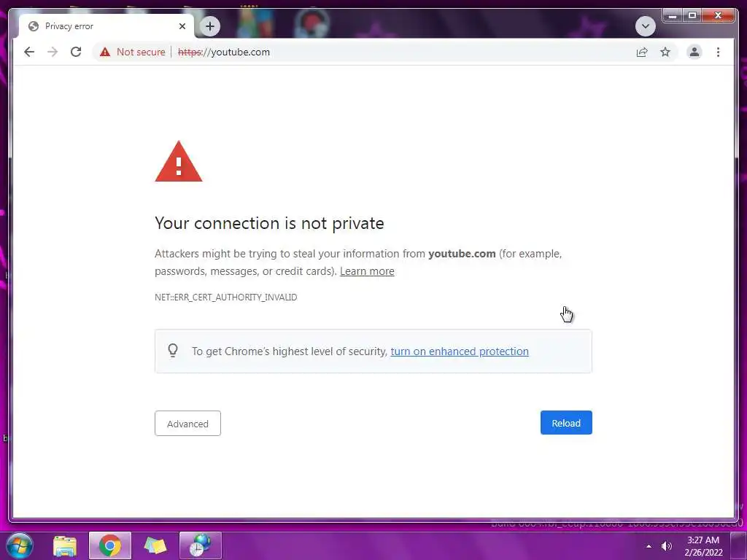
Task: Click the forward navigation arrow
Action: click(53, 52)
